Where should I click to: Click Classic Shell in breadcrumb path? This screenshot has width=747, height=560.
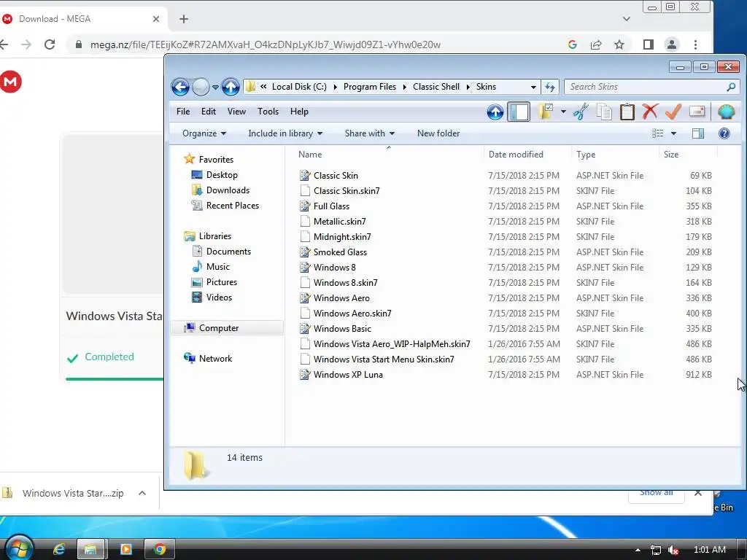point(436,87)
